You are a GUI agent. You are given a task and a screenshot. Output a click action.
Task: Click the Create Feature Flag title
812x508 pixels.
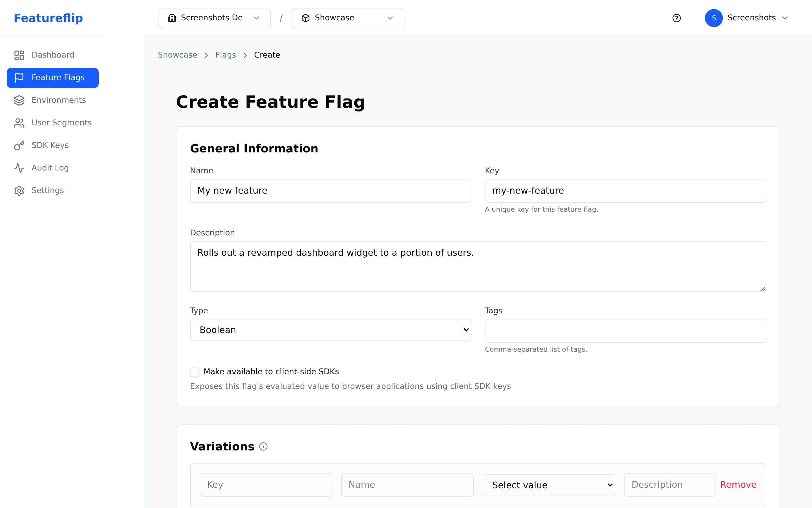click(270, 102)
